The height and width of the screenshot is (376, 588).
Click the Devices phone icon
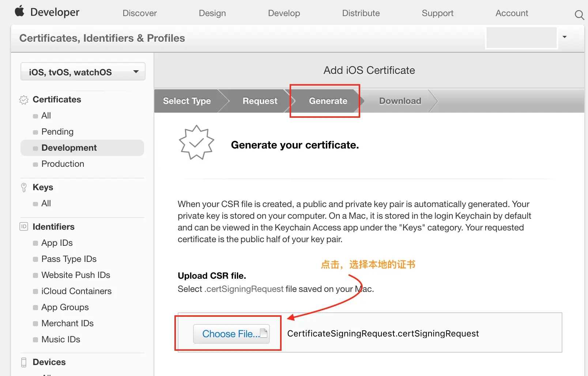[x=24, y=362]
